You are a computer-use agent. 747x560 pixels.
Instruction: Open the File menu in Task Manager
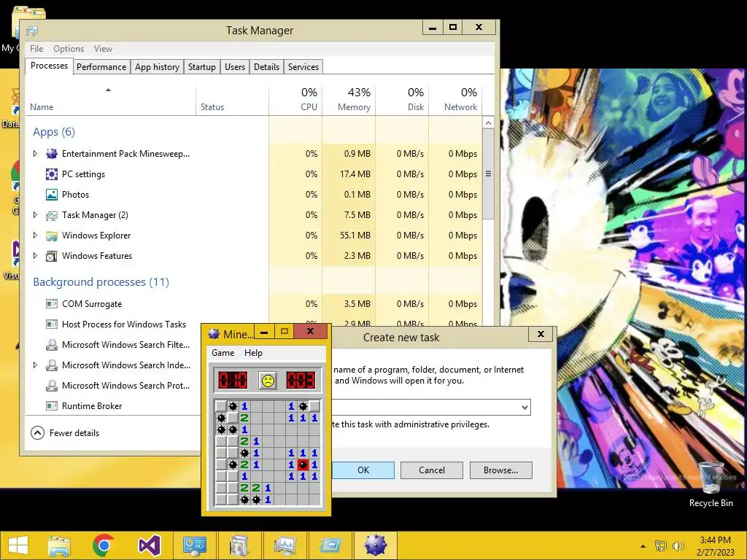click(36, 49)
